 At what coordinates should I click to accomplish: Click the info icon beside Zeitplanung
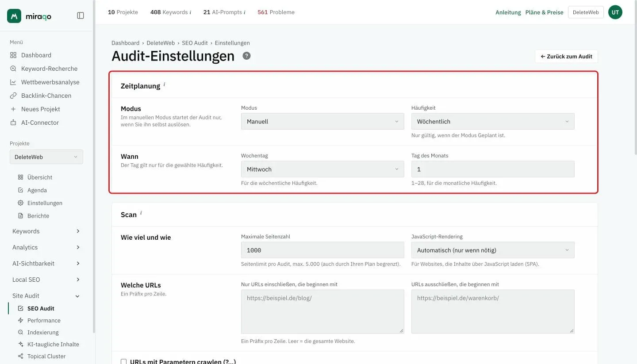[164, 84]
